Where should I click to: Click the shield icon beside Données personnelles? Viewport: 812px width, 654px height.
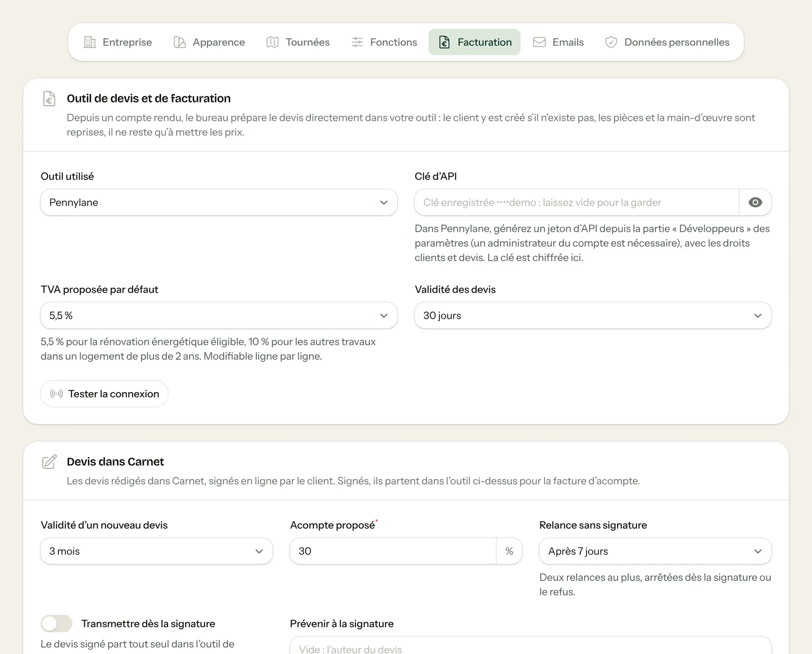click(x=611, y=42)
